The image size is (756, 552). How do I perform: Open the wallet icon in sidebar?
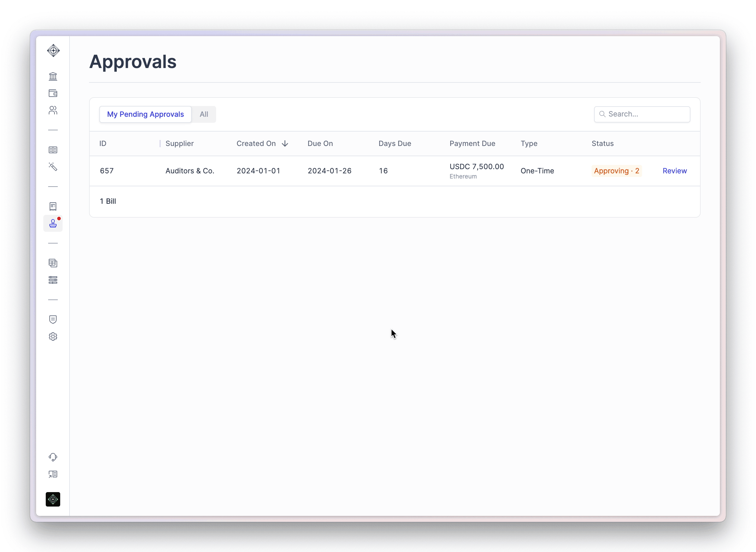click(53, 93)
